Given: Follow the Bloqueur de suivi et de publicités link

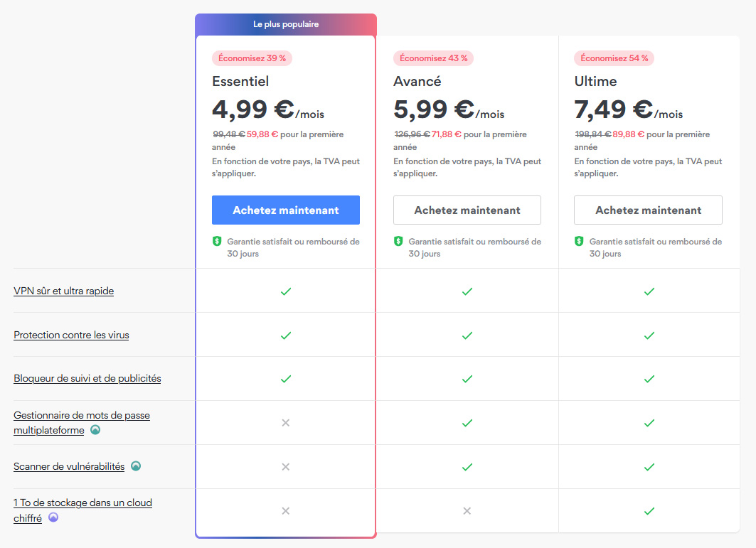Looking at the screenshot, I should coord(87,378).
